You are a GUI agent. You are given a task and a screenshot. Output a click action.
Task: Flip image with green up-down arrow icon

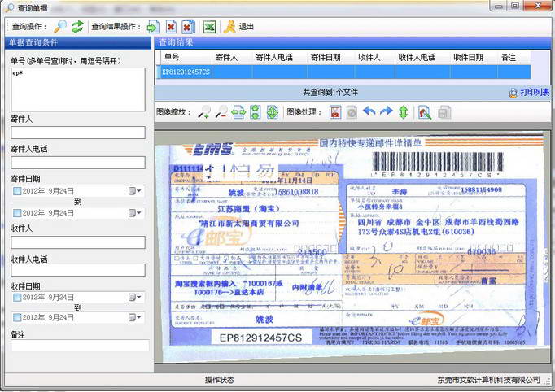point(404,112)
